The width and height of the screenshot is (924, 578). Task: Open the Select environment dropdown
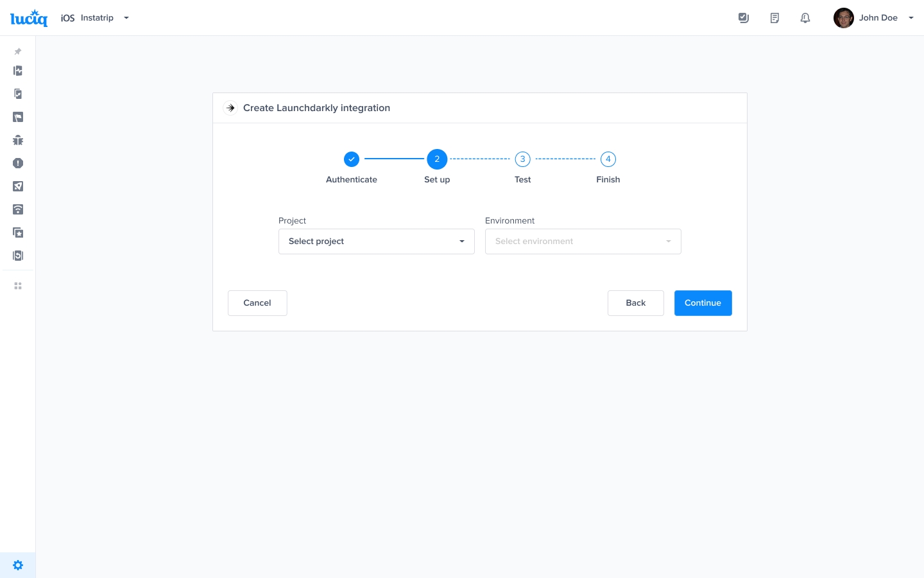583,241
